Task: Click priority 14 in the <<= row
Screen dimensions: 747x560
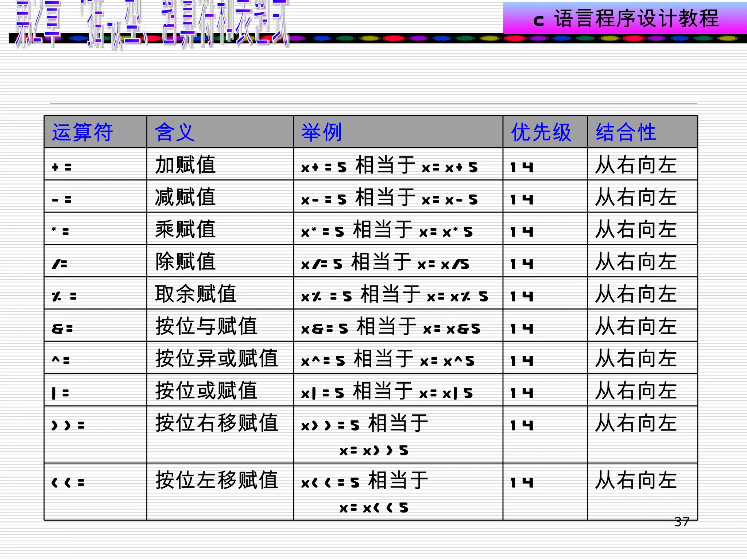Action: tap(545, 492)
